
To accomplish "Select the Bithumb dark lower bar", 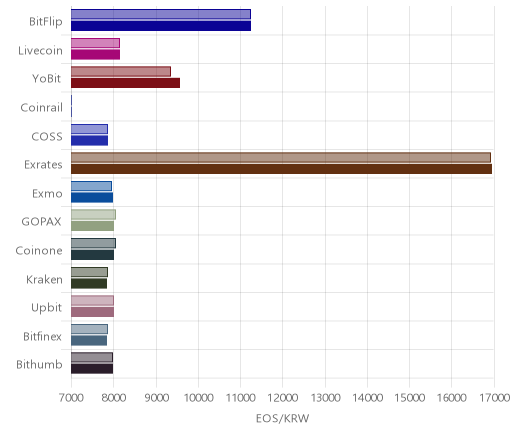I will click(92, 369).
